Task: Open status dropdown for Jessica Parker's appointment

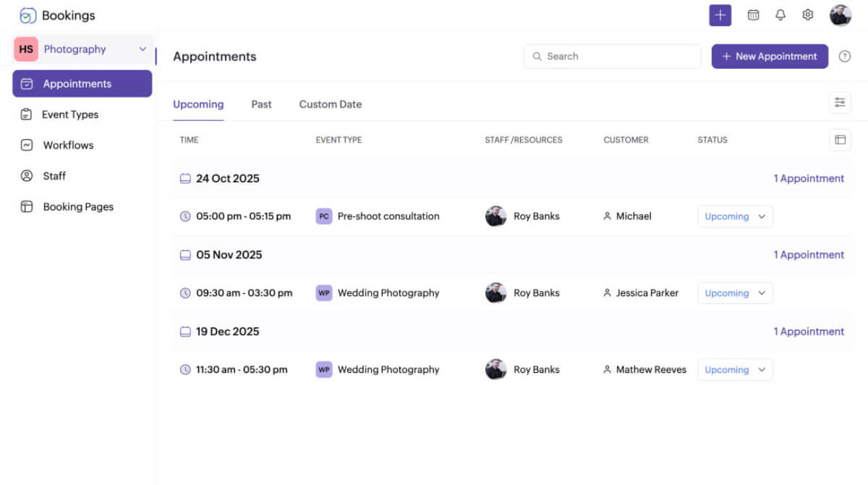Action: pos(735,292)
